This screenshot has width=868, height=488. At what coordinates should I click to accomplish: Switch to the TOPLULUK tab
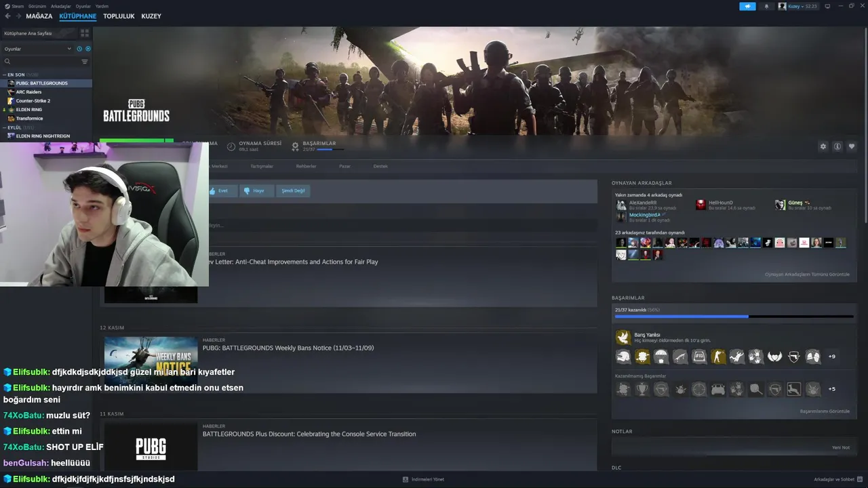click(x=119, y=16)
